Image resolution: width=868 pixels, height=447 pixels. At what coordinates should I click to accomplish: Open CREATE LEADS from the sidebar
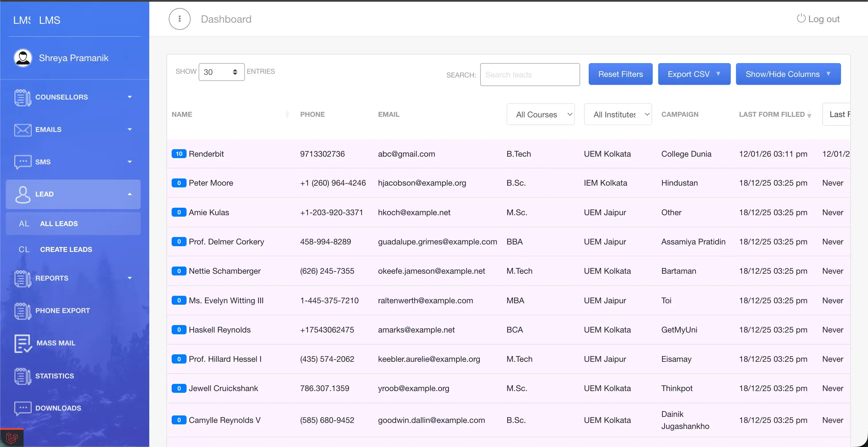click(x=66, y=249)
